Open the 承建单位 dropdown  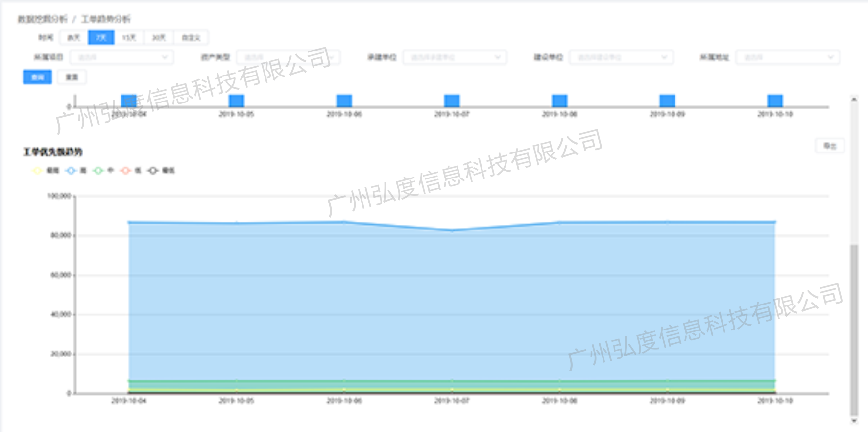click(455, 57)
